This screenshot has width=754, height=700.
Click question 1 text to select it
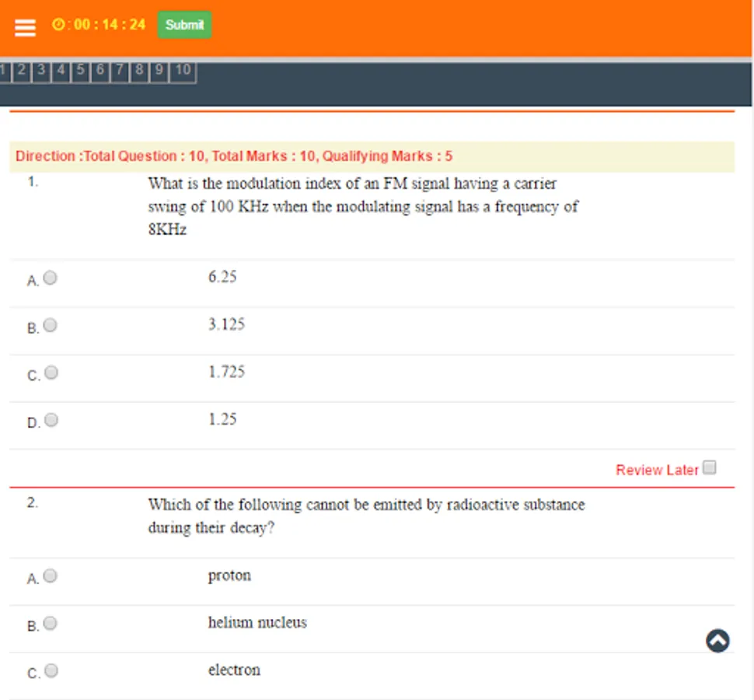(351, 206)
